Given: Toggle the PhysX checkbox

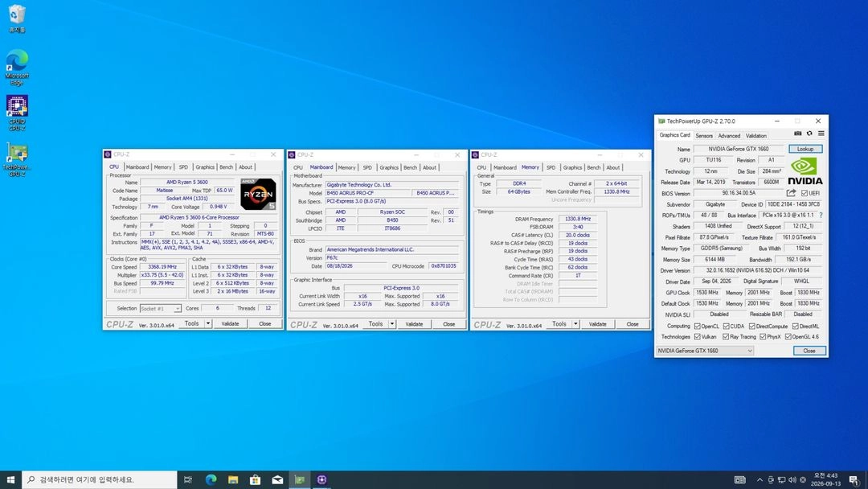Looking at the screenshot, I should 763,337.
